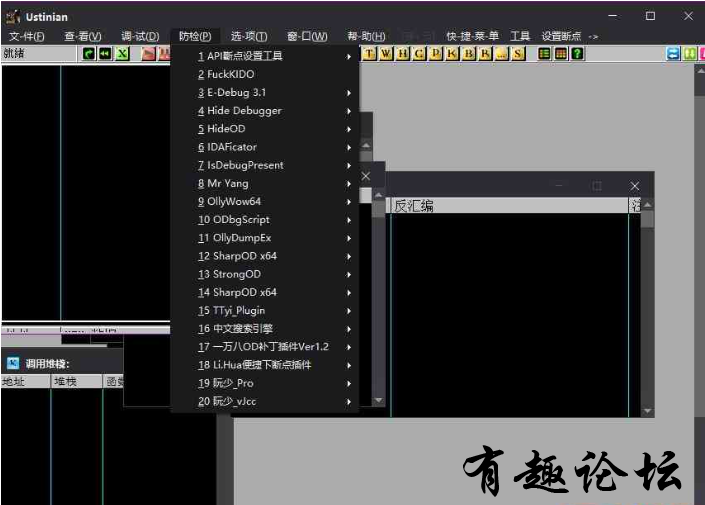Open the S (source) toolbar button

coord(518,54)
